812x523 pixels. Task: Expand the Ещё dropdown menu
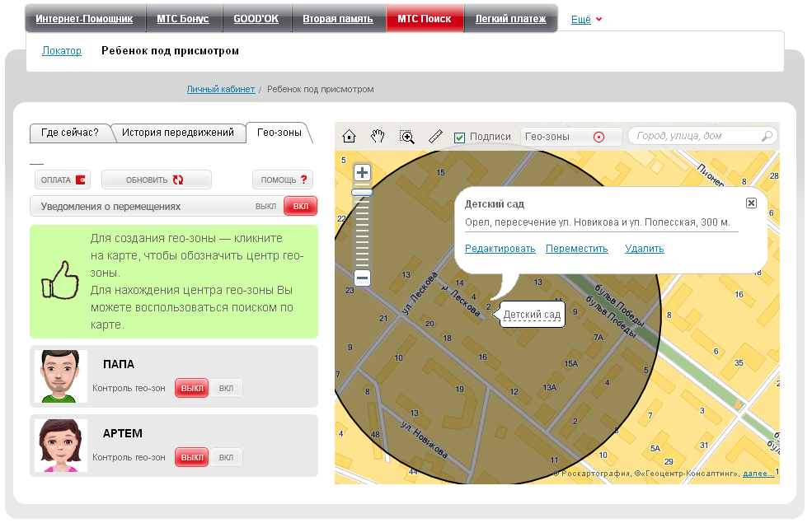(586, 19)
